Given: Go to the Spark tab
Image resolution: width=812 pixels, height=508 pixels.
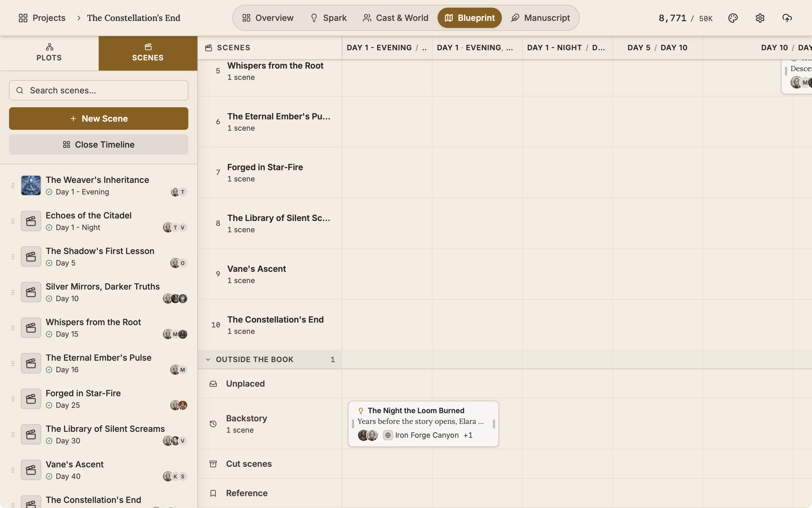Looking at the screenshot, I should pos(328,18).
